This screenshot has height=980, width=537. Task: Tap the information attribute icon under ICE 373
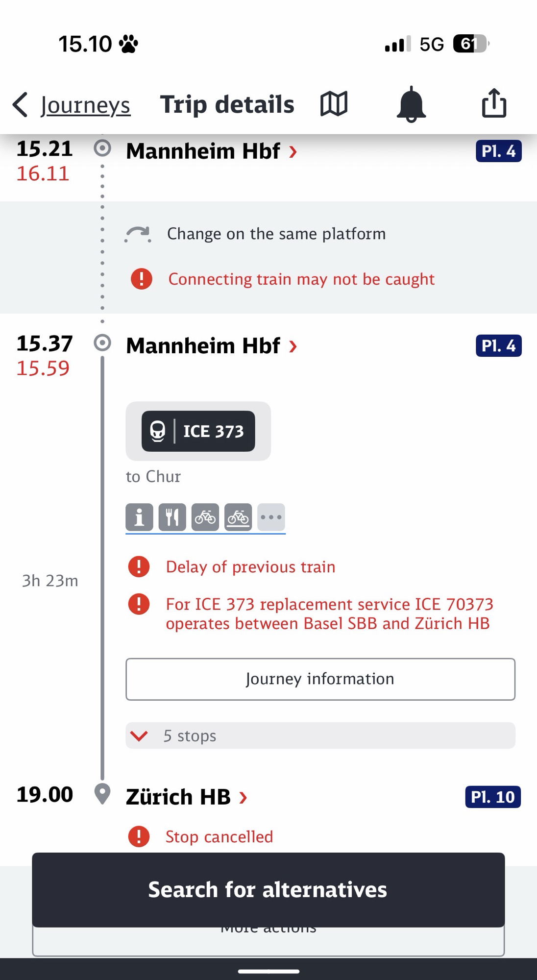tap(139, 517)
